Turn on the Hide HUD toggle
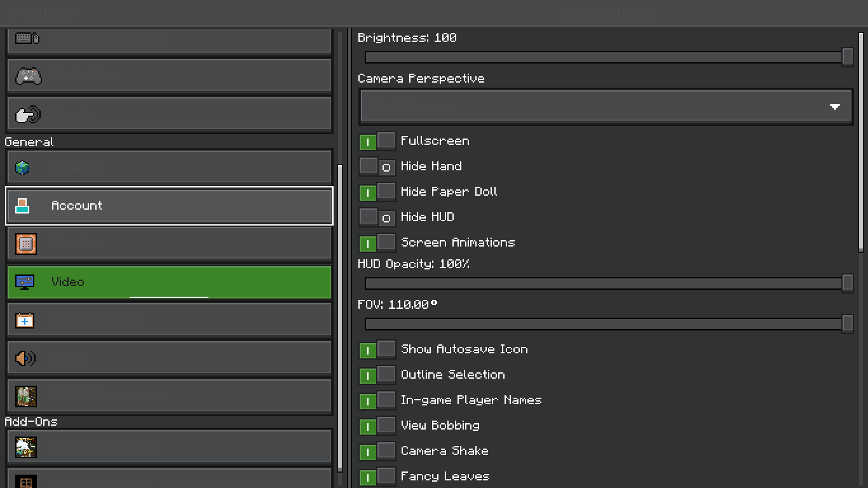The image size is (868, 488). click(377, 217)
